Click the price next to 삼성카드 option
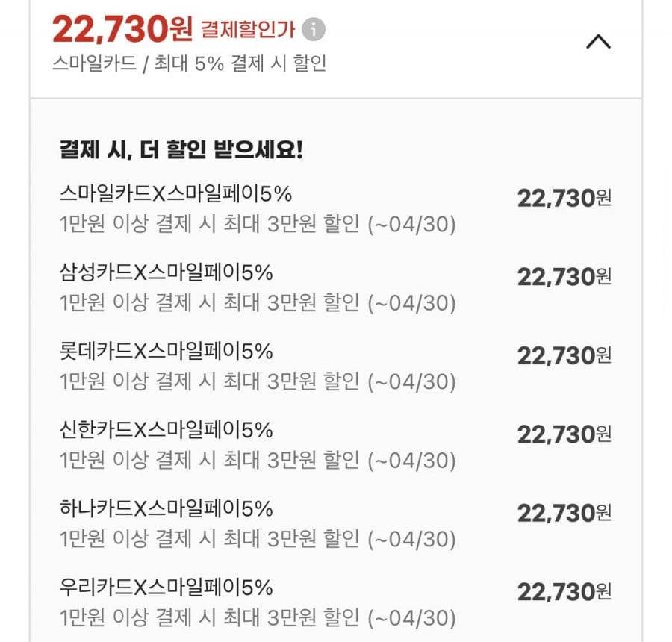Image resolution: width=672 pixels, height=642 pixels. [564, 277]
